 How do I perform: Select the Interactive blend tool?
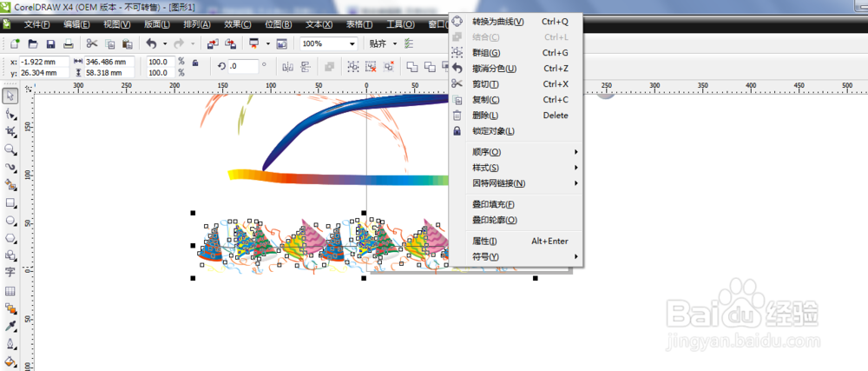(x=10, y=308)
